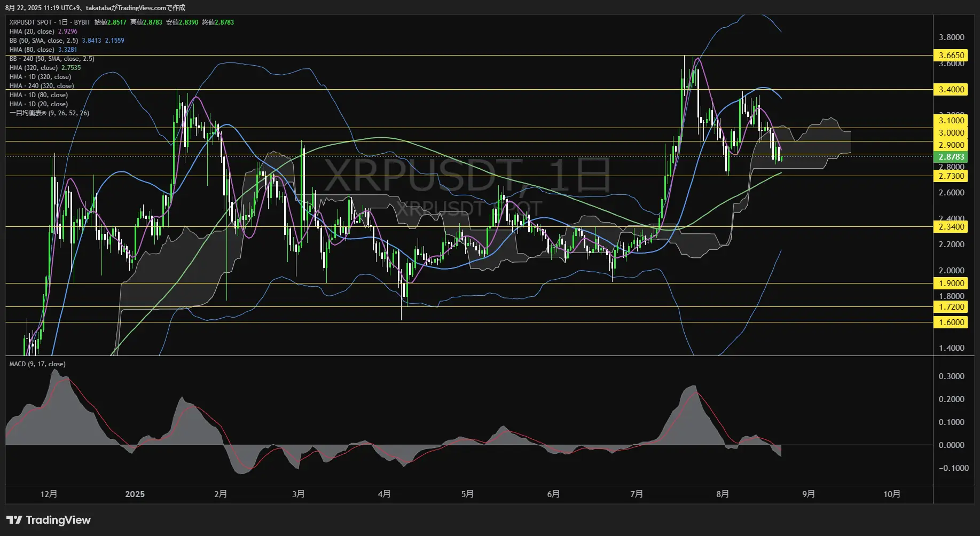Click the 終値2.8783 close value in header

click(218, 22)
